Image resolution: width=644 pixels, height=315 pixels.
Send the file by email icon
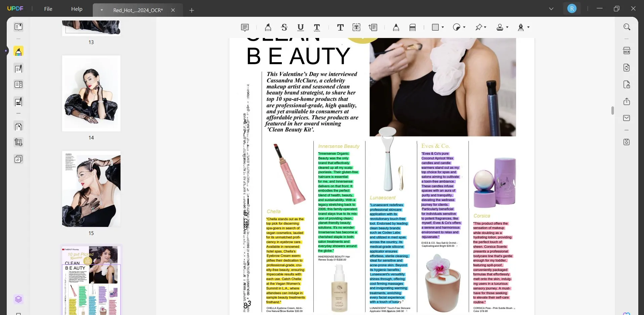click(x=627, y=118)
